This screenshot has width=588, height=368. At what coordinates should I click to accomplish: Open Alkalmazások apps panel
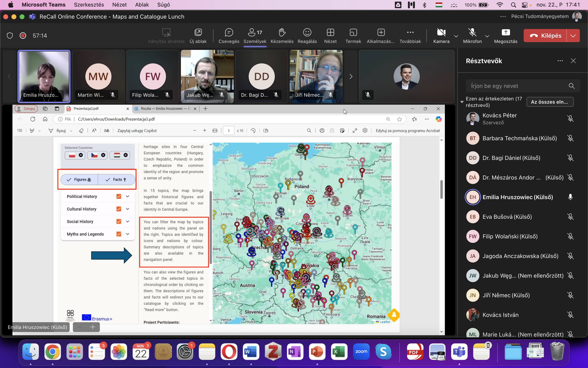(381, 36)
